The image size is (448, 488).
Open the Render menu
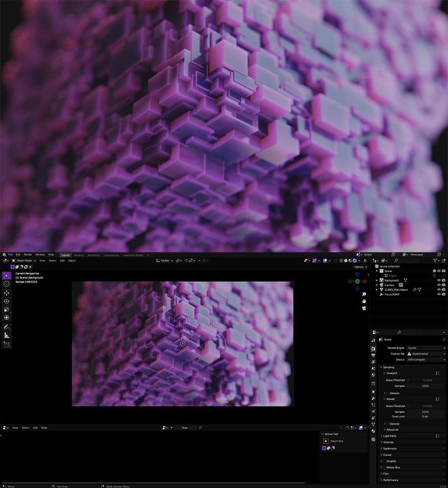27,254
